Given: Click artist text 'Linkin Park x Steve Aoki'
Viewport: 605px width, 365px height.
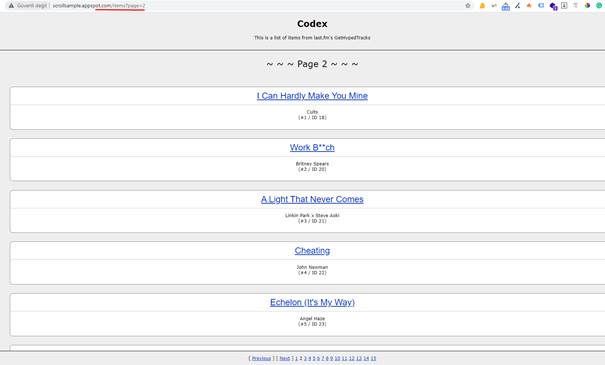Looking at the screenshot, I should 312,215.
